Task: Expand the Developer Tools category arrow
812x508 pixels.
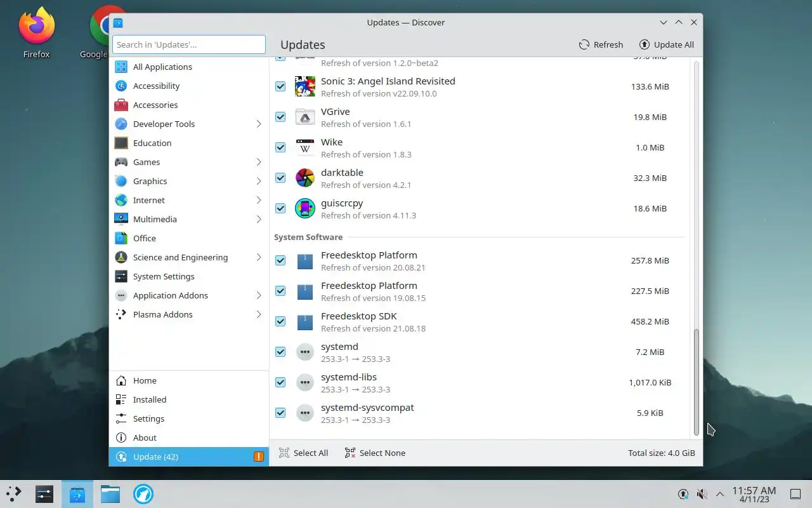Action: (x=259, y=124)
